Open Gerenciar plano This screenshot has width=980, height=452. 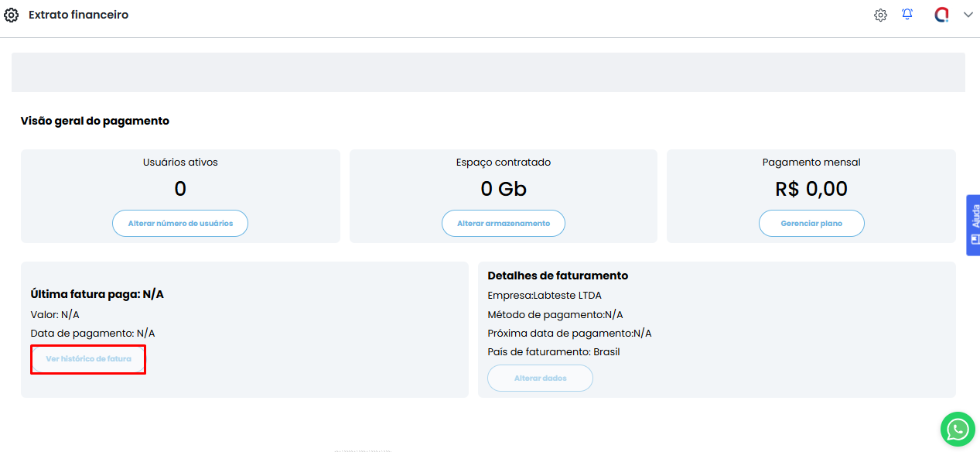click(811, 223)
